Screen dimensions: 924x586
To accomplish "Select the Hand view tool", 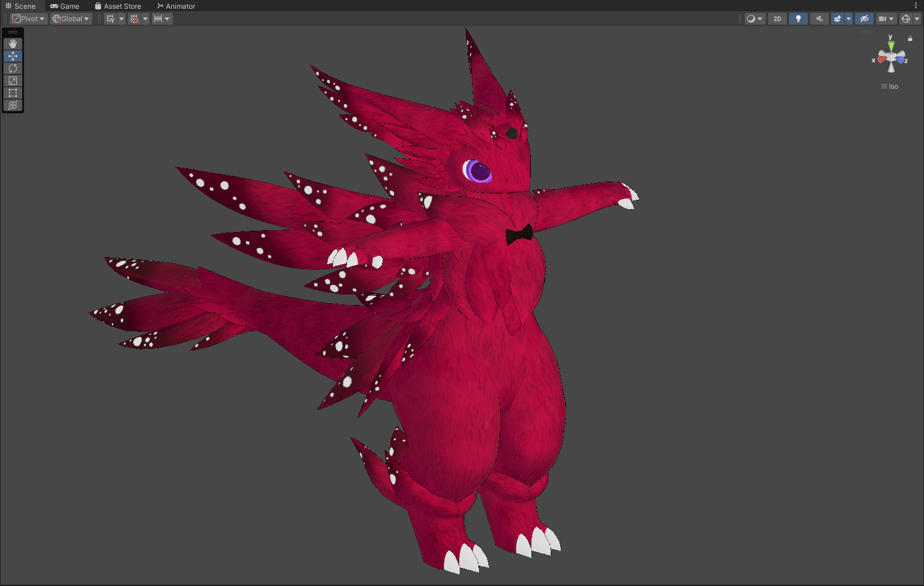I will [13, 44].
